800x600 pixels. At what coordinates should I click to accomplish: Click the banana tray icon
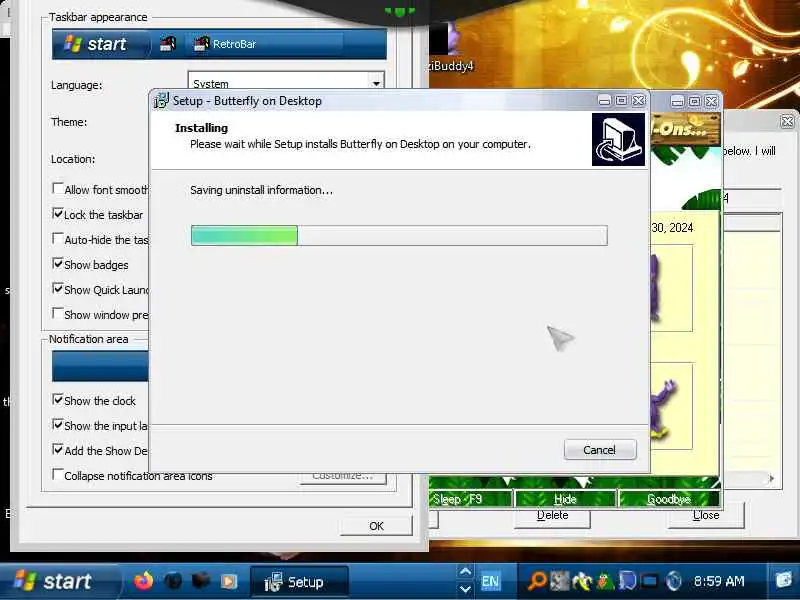(x=582, y=581)
